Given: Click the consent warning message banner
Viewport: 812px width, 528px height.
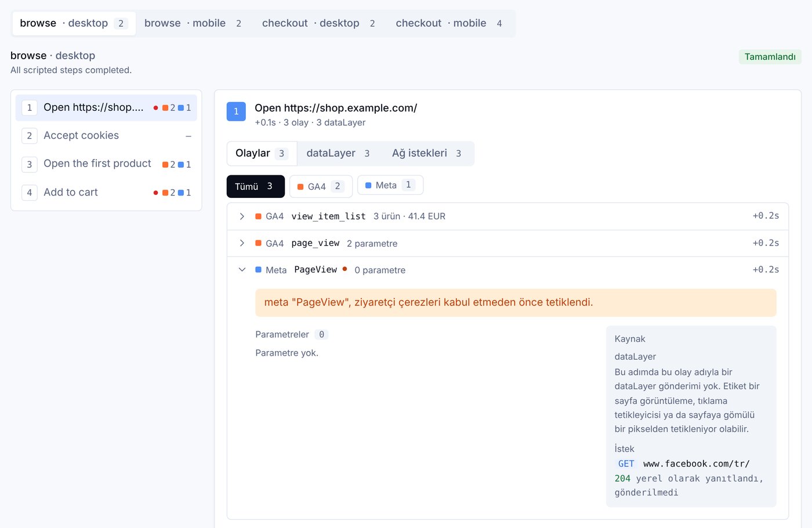Looking at the screenshot, I should [x=516, y=303].
